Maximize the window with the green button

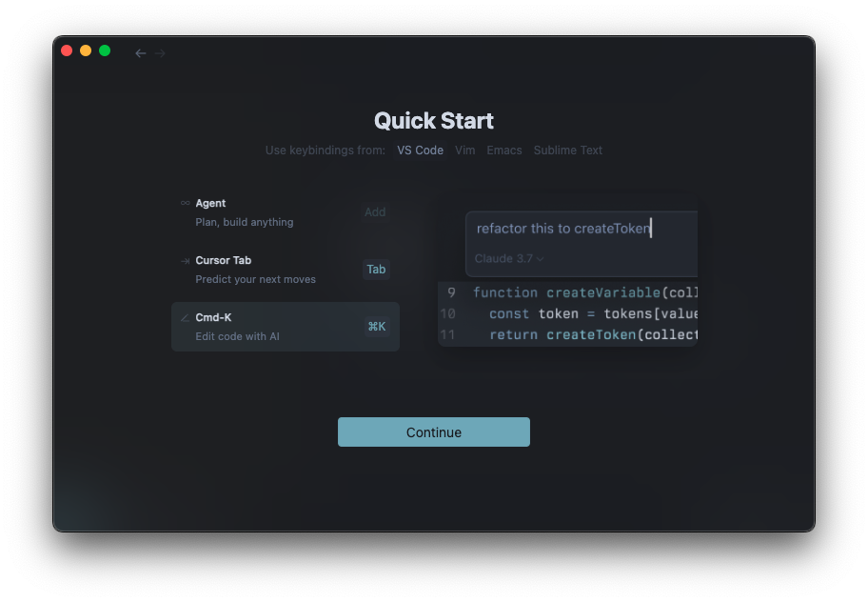(x=105, y=50)
